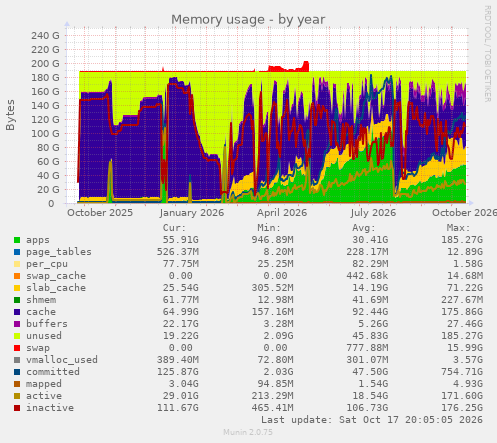Click the 'page_tables' legend label
This screenshot has width=497, height=443.
tap(59, 252)
